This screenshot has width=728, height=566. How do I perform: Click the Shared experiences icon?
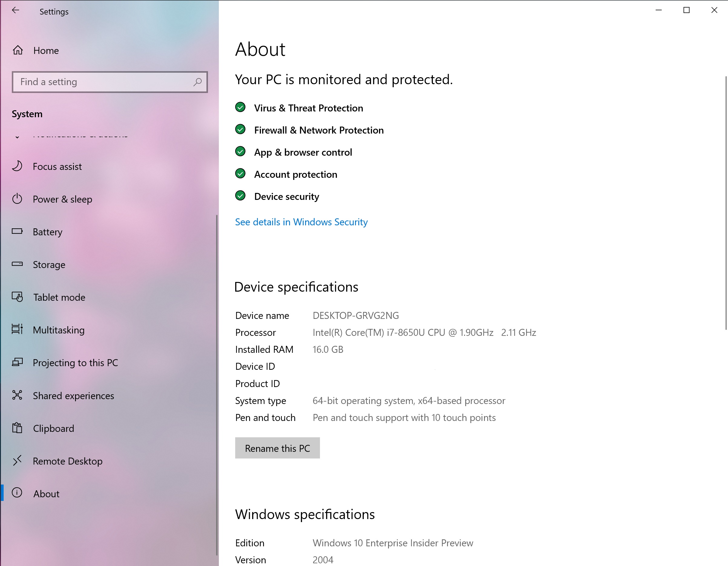[17, 395]
